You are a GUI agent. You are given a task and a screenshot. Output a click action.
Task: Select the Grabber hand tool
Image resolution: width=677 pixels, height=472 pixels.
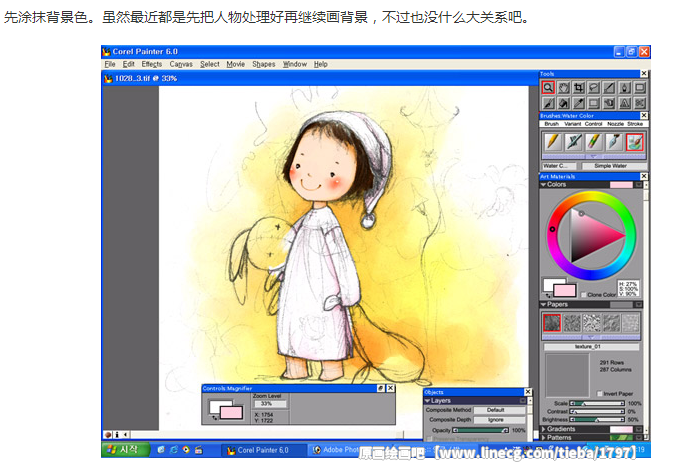coord(563,88)
